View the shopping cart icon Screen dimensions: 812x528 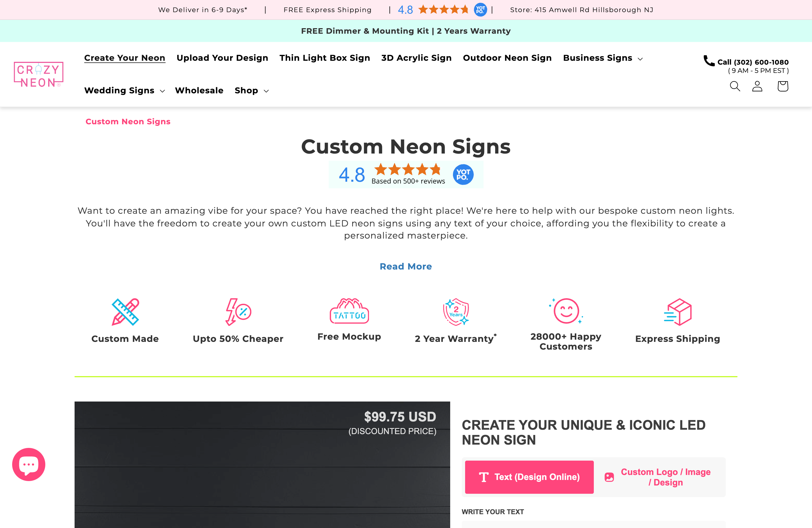(x=783, y=86)
